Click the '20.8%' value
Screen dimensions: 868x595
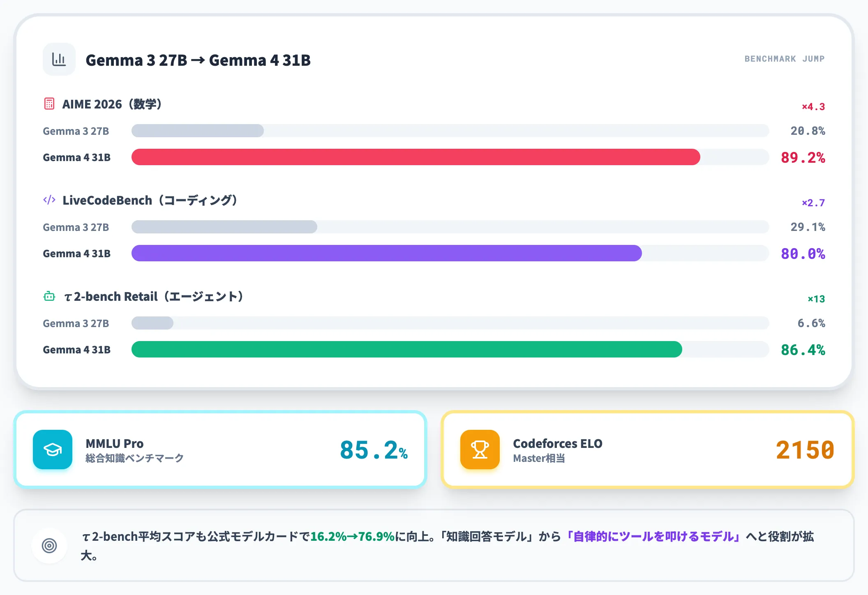click(808, 131)
